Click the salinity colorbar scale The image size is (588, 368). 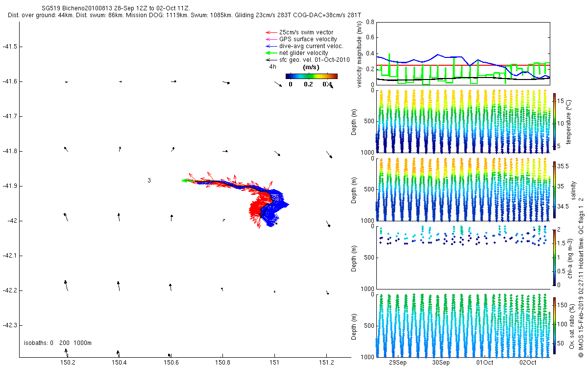[555, 189]
